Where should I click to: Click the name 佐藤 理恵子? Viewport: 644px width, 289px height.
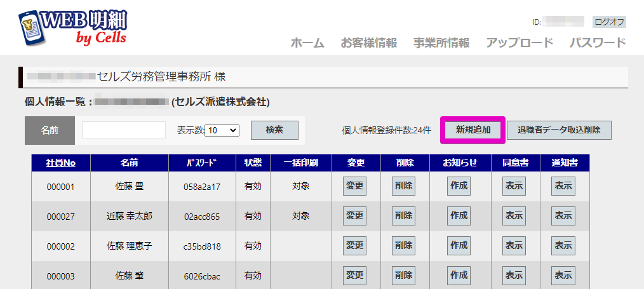pyautogui.click(x=130, y=246)
